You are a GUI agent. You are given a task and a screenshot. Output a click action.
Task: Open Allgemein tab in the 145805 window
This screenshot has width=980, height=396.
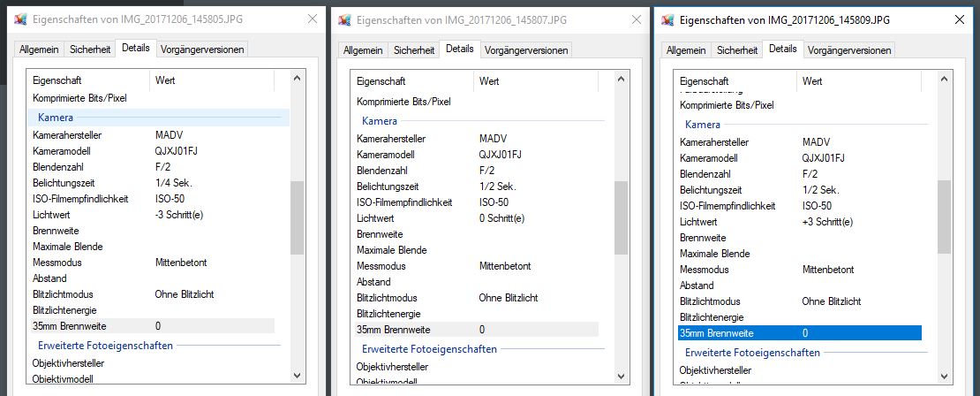39,49
